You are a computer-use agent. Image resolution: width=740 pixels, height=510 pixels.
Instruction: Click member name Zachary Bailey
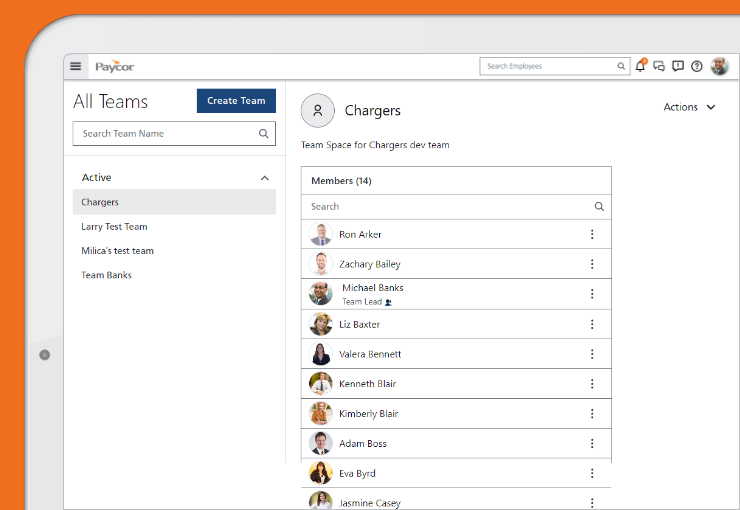370,264
